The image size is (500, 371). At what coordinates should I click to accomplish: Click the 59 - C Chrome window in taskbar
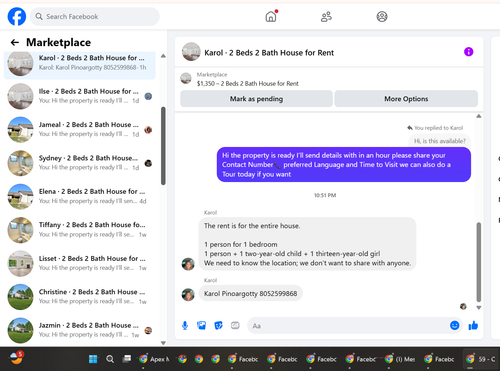(481, 359)
